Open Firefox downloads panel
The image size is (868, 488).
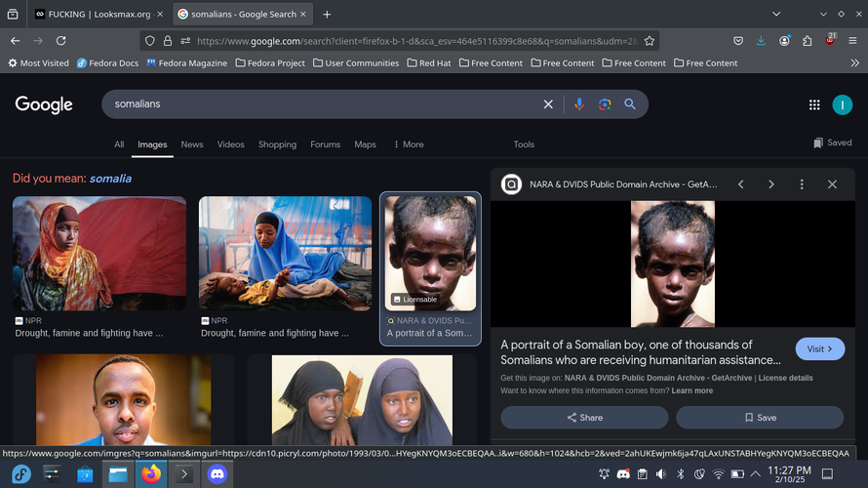tap(761, 41)
